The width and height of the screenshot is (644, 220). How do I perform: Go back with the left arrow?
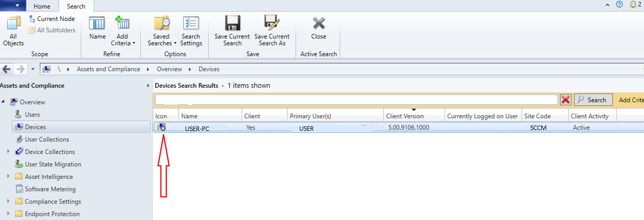(6, 69)
